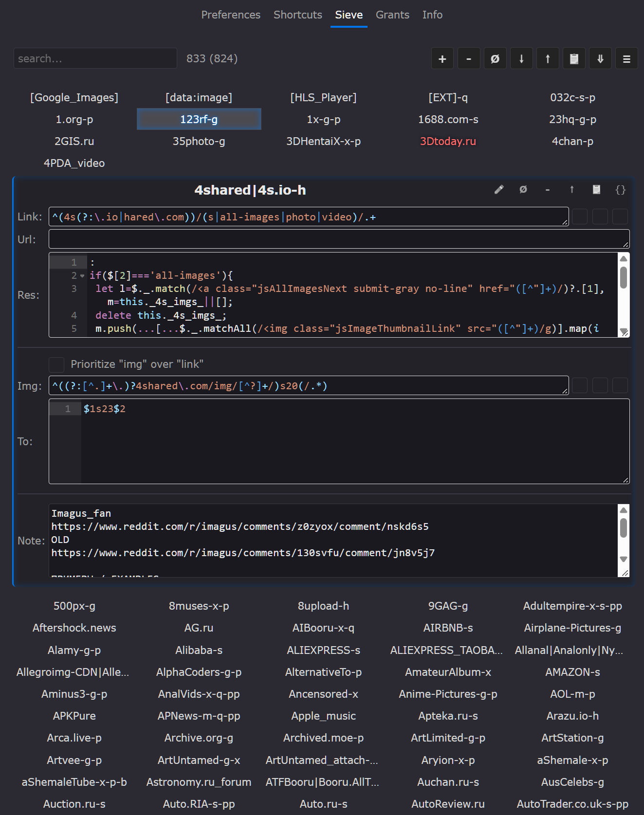Click the sieve search field
The height and width of the screenshot is (815, 644).
pos(95,58)
